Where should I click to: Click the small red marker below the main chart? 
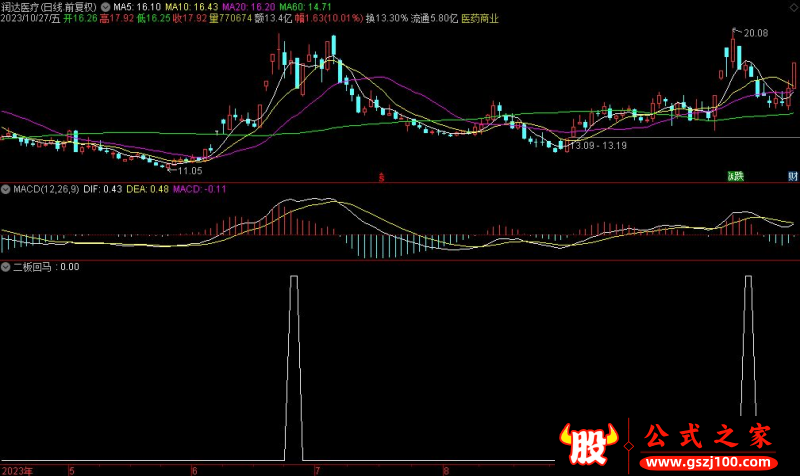381,177
